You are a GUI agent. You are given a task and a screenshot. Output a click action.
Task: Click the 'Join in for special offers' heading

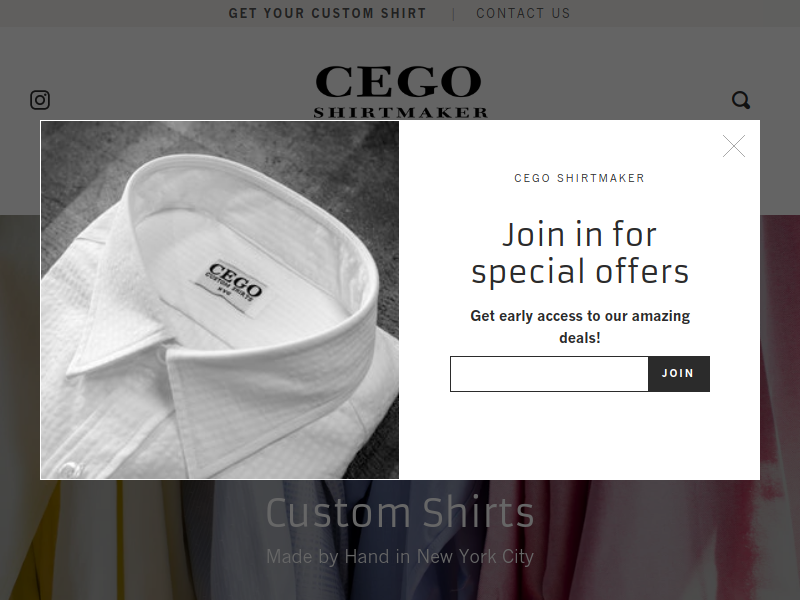[580, 253]
